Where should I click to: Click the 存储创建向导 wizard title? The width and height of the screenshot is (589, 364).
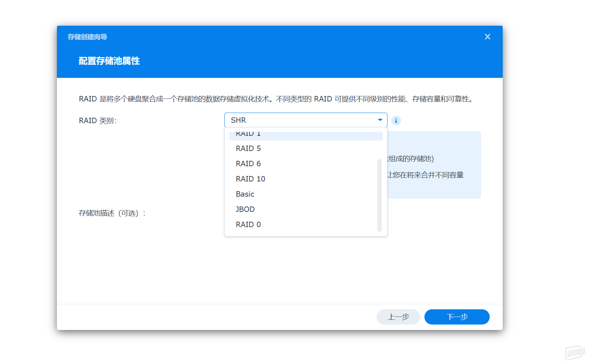(x=87, y=37)
